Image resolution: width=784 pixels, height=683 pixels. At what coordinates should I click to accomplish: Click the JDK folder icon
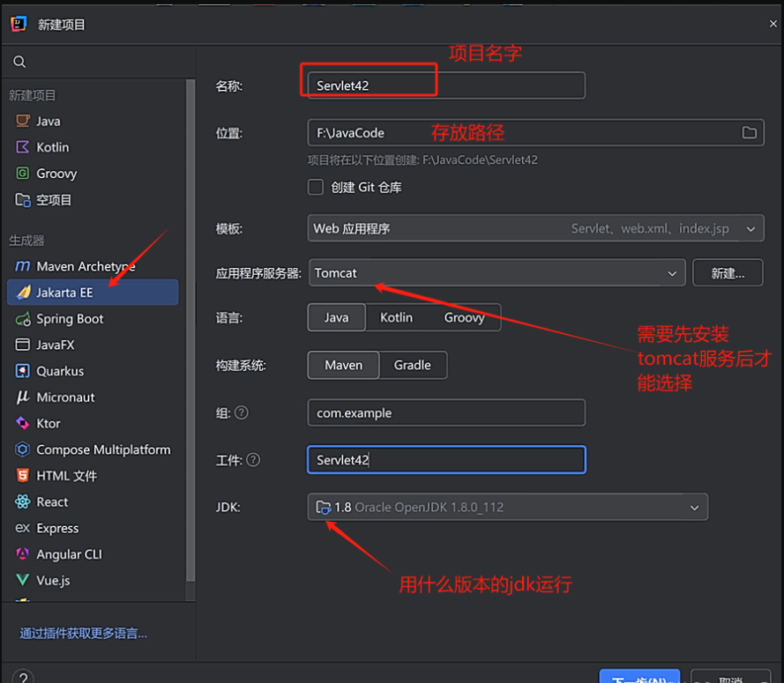[x=323, y=507]
